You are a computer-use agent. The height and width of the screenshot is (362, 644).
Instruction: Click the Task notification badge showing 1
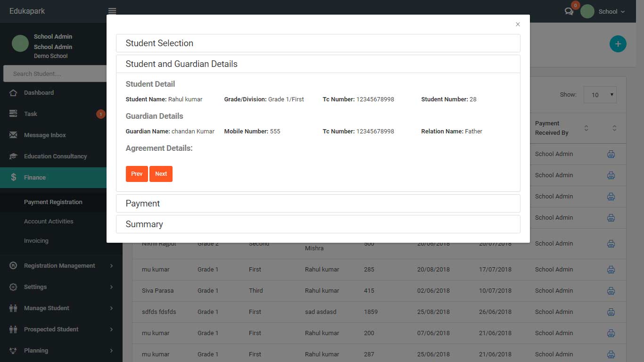(x=100, y=114)
